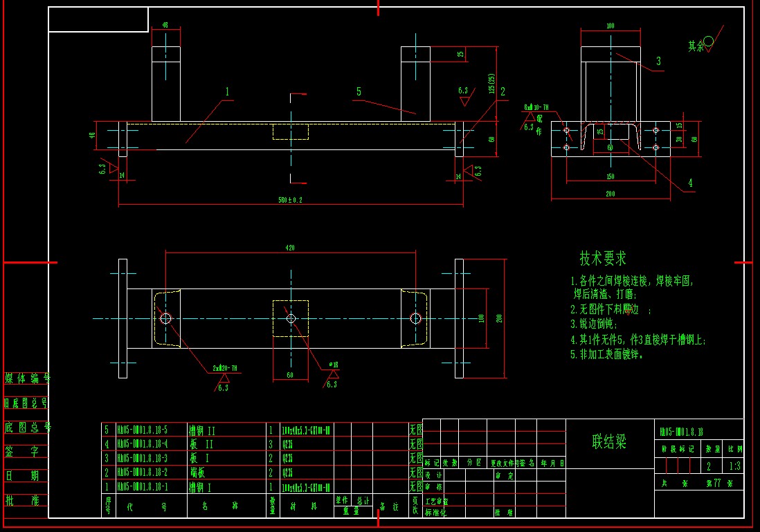
Task: Select the 联结梁 drawing title
Action: pyautogui.click(x=609, y=441)
